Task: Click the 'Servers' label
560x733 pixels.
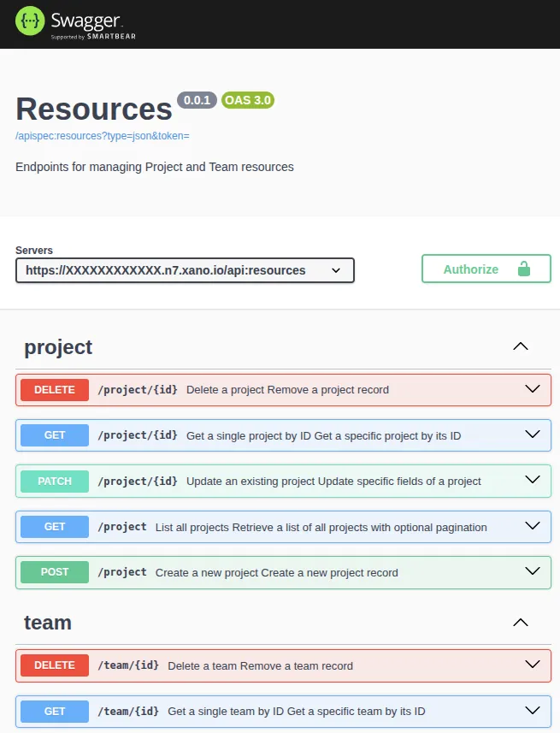Action: click(34, 250)
